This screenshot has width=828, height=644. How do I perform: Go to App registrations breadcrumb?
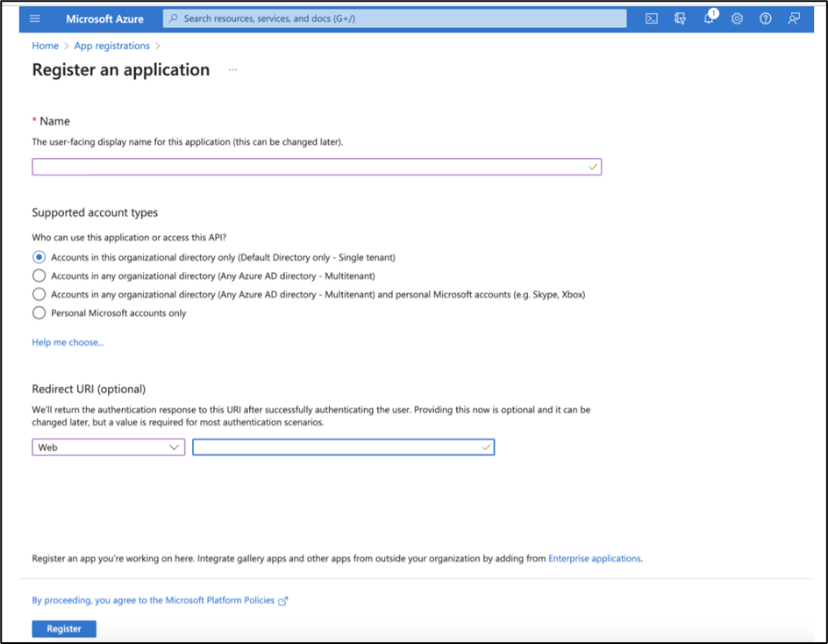[x=112, y=46]
